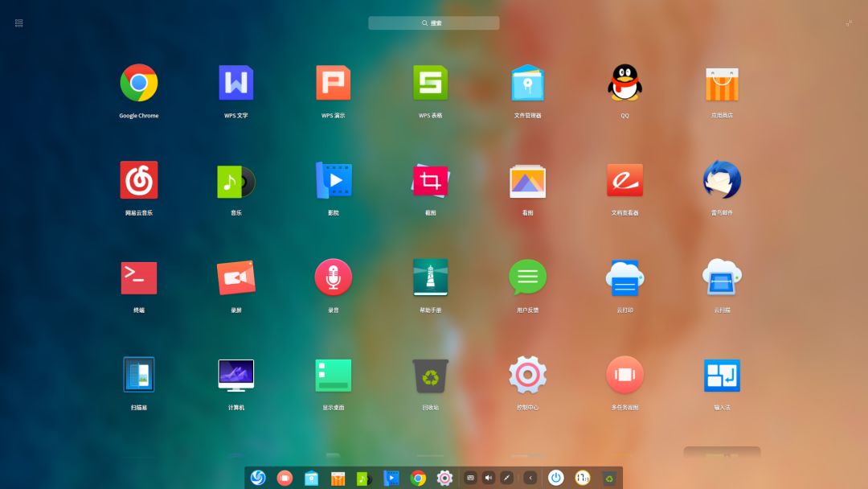
Task: Open the 计算机 computer icon
Action: click(x=236, y=376)
